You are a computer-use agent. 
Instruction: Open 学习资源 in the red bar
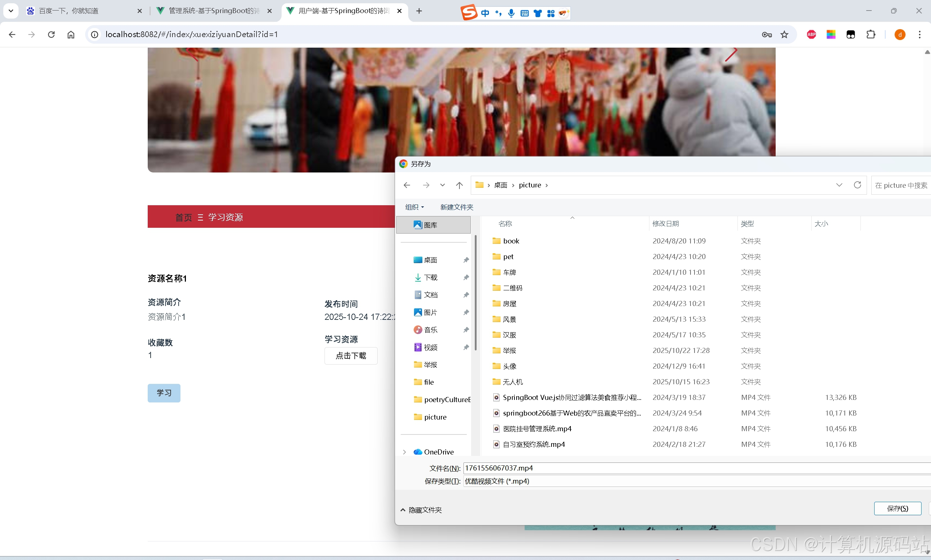click(226, 217)
